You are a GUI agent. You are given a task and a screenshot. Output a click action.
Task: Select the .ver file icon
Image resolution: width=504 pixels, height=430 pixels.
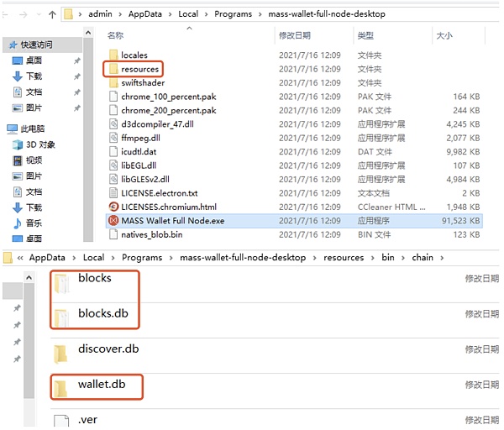[61, 422]
